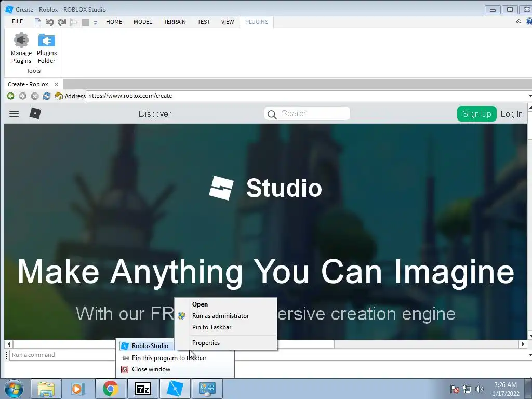The height and width of the screenshot is (399, 532).
Task: Click the Run a command input bar
Action: point(61,355)
